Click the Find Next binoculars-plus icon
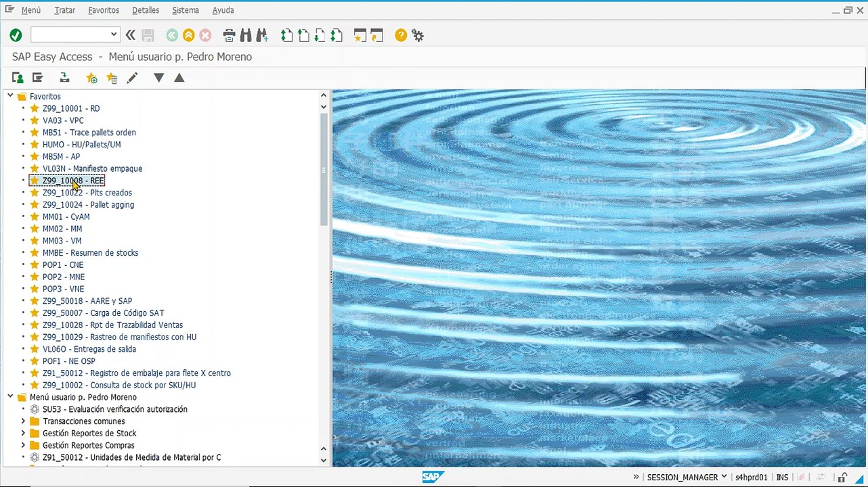Screen dimensions: 868x487 click(x=262, y=35)
